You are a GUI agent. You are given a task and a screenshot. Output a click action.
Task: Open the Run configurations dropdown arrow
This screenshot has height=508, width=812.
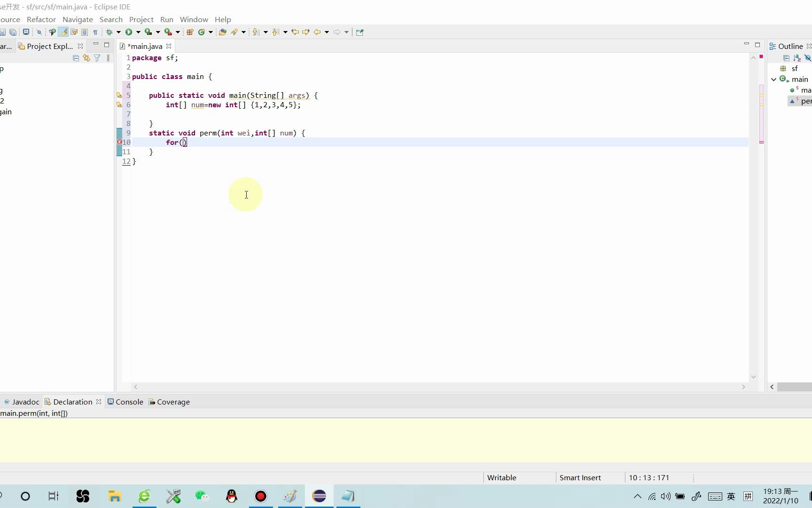tap(138, 32)
